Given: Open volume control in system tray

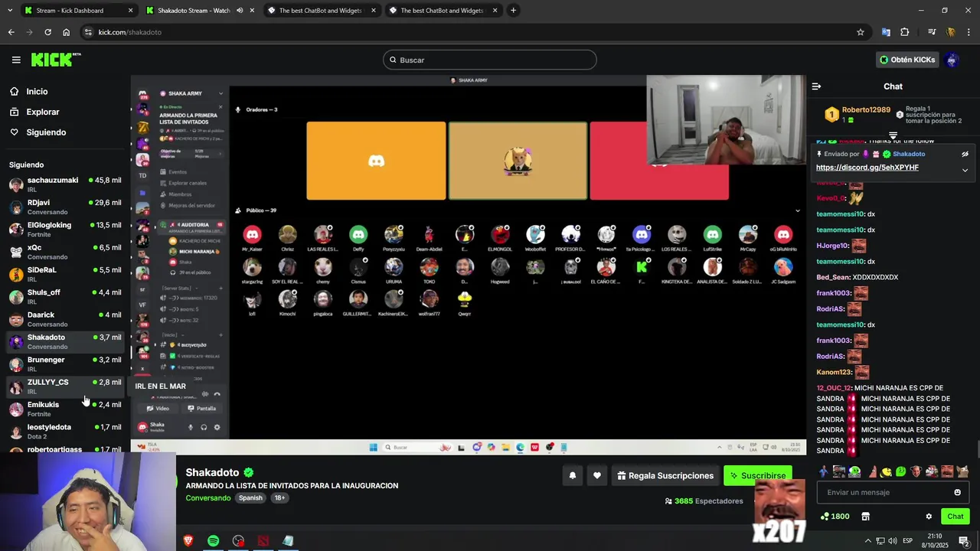Looking at the screenshot, I should click(892, 541).
